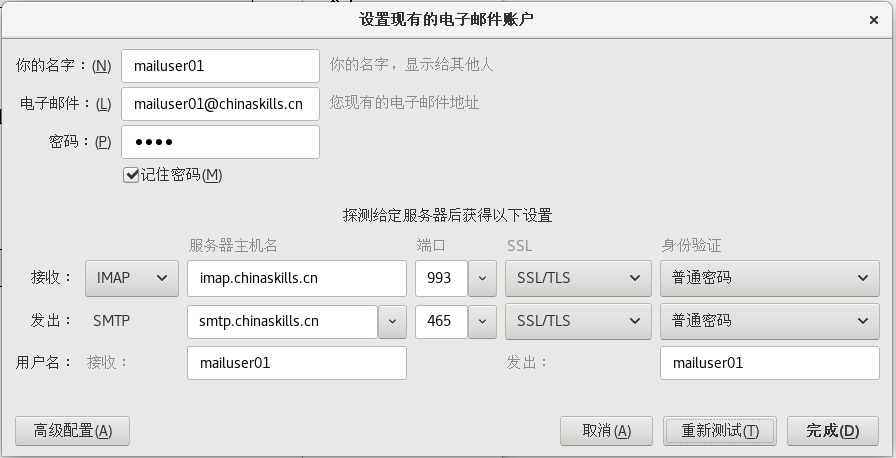Close the email account setup dialog

click(x=873, y=20)
